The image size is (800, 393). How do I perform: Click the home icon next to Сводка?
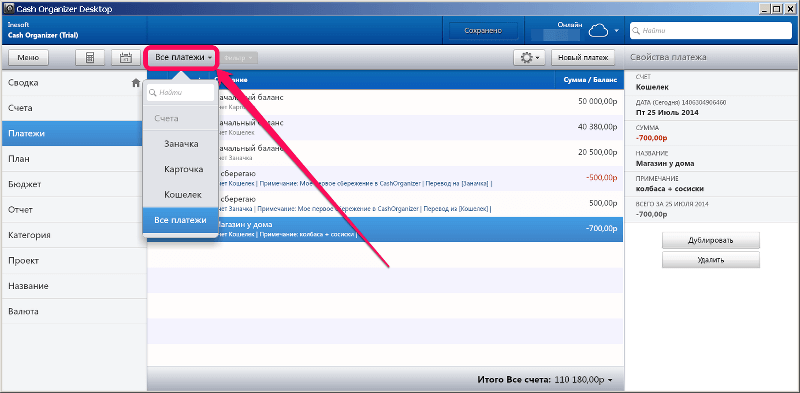coord(136,83)
